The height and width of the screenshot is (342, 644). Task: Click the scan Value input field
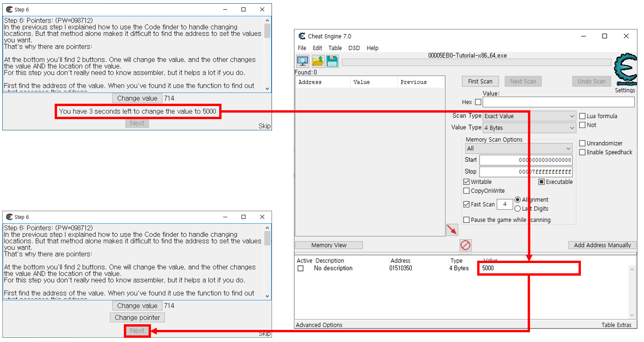pyautogui.click(x=558, y=102)
